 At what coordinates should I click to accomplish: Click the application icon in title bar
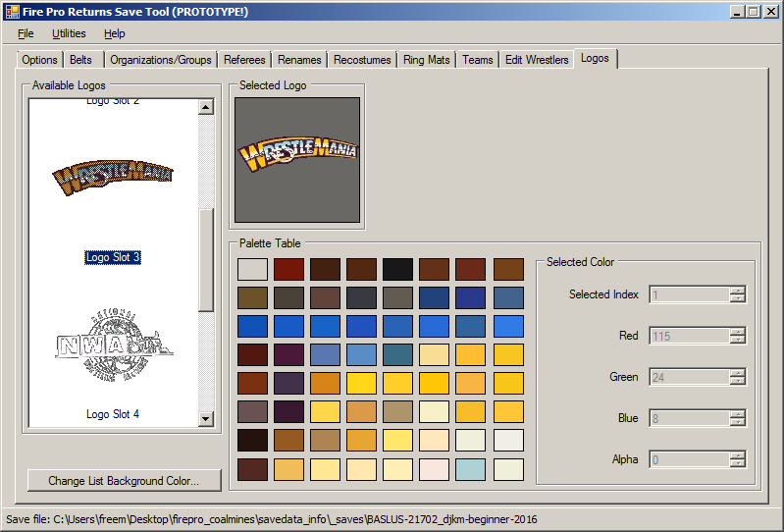12,12
